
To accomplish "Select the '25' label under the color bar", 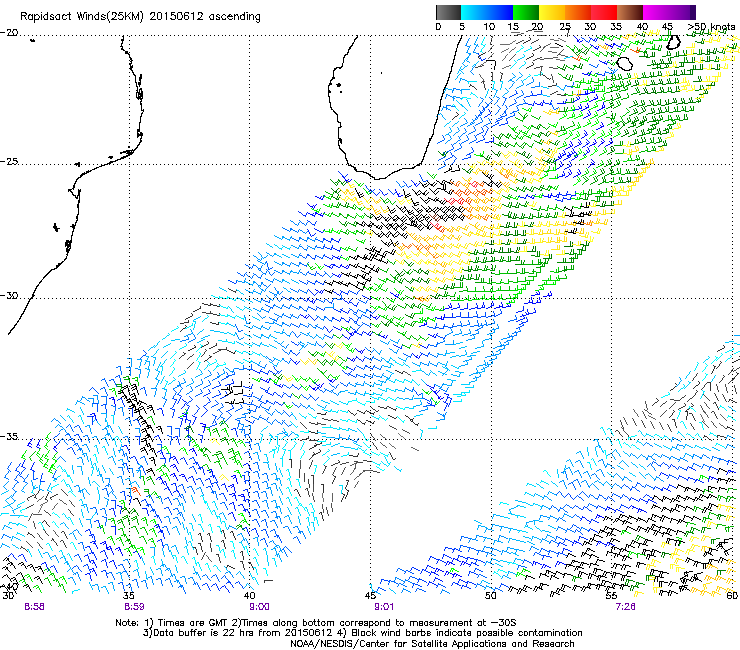I will click(x=565, y=27).
